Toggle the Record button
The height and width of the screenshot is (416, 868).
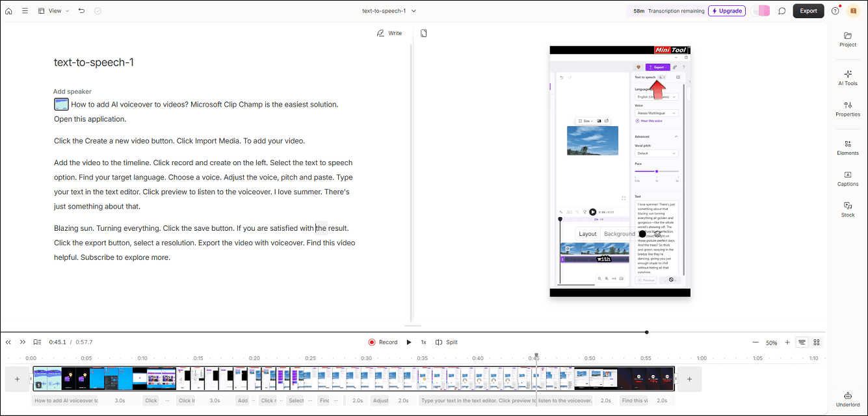[x=382, y=342]
